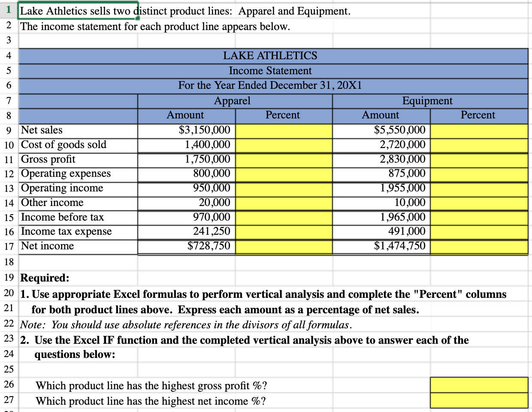Select the LAKE ATHLETICS title cell

[273, 56]
